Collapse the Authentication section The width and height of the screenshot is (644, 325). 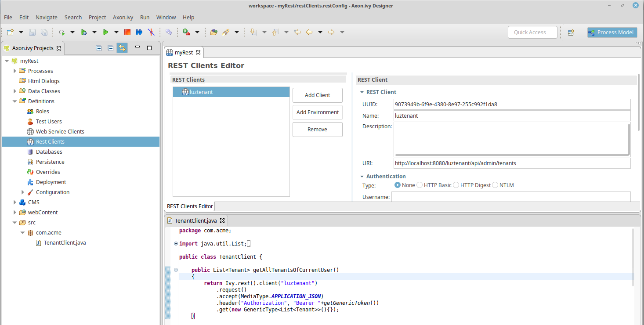[x=362, y=176]
